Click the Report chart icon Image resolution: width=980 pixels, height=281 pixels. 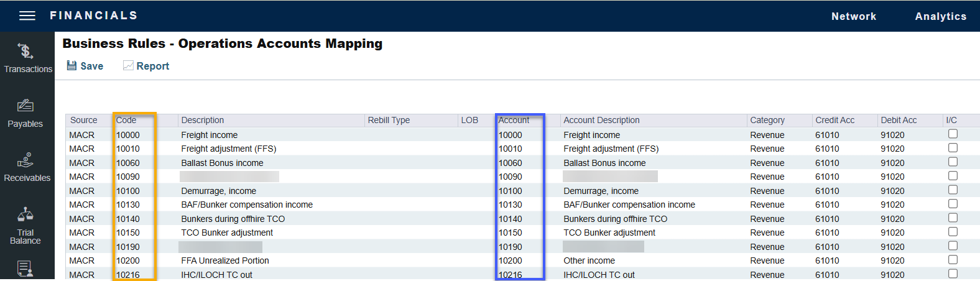coord(128,66)
